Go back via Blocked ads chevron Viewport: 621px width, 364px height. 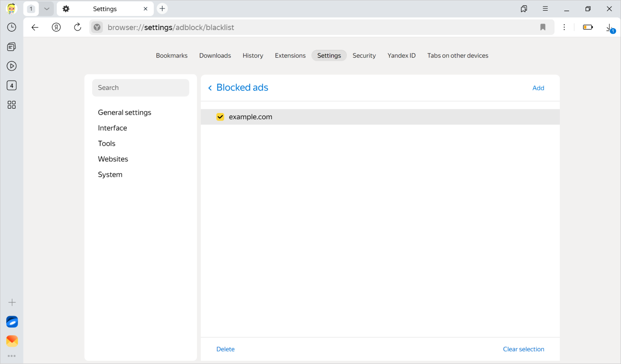pyautogui.click(x=210, y=88)
